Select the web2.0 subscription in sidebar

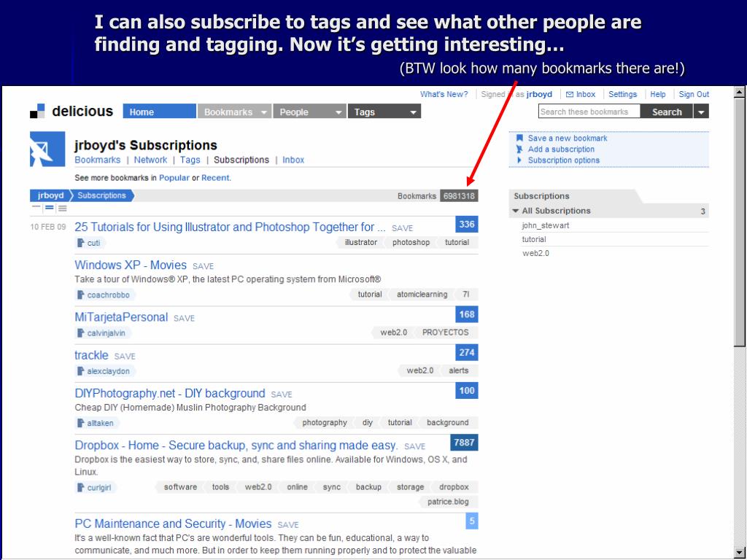coord(536,253)
